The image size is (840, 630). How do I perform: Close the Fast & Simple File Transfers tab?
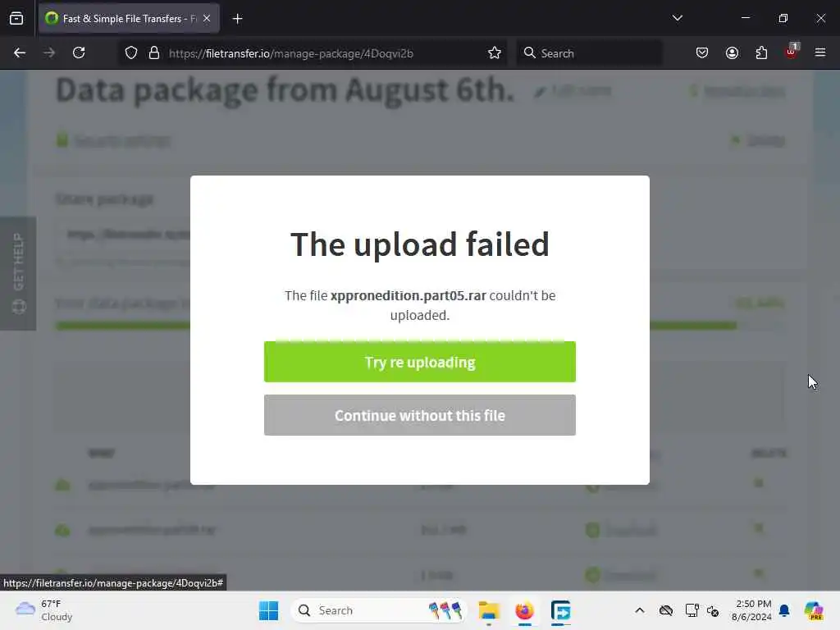(207, 18)
